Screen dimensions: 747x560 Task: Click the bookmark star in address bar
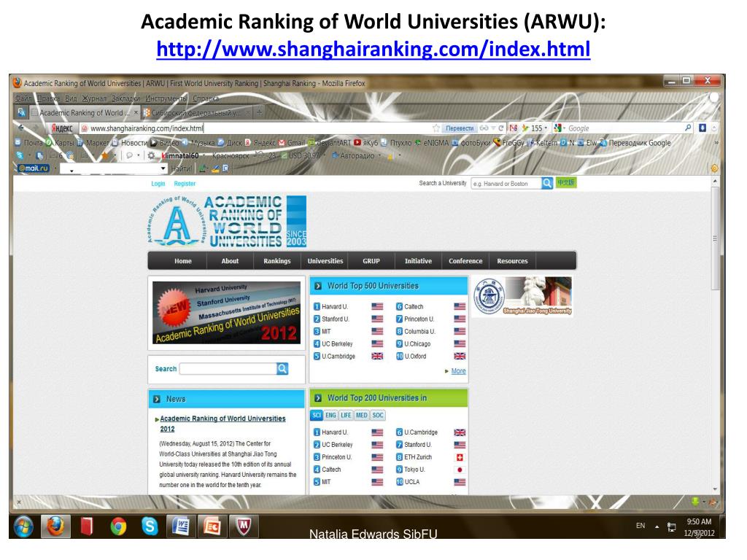(436, 128)
